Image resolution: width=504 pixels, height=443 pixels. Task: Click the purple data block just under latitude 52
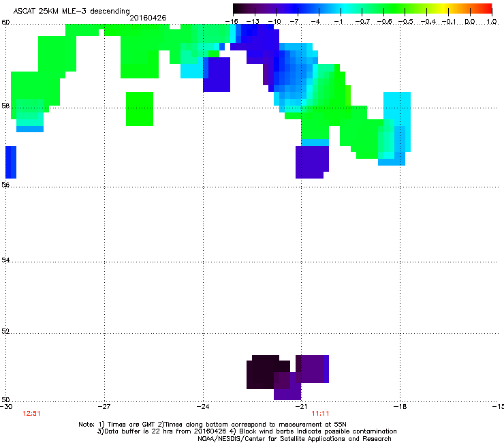(x=312, y=369)
